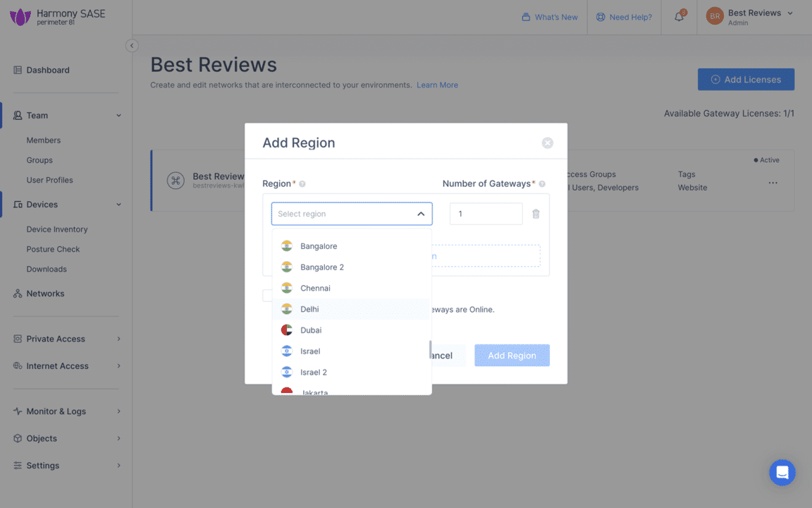
Task: Delete region row with trash icon
Action: pos(536,214)
